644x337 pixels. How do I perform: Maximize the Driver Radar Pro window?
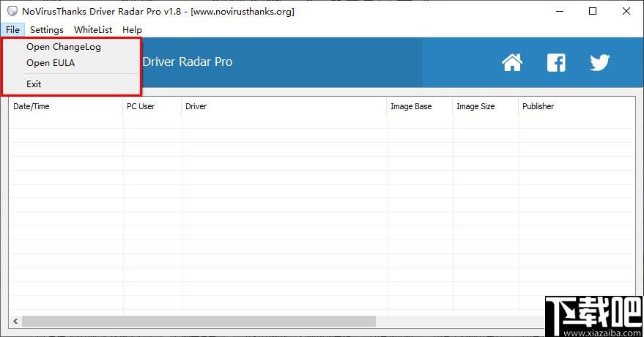593,11
